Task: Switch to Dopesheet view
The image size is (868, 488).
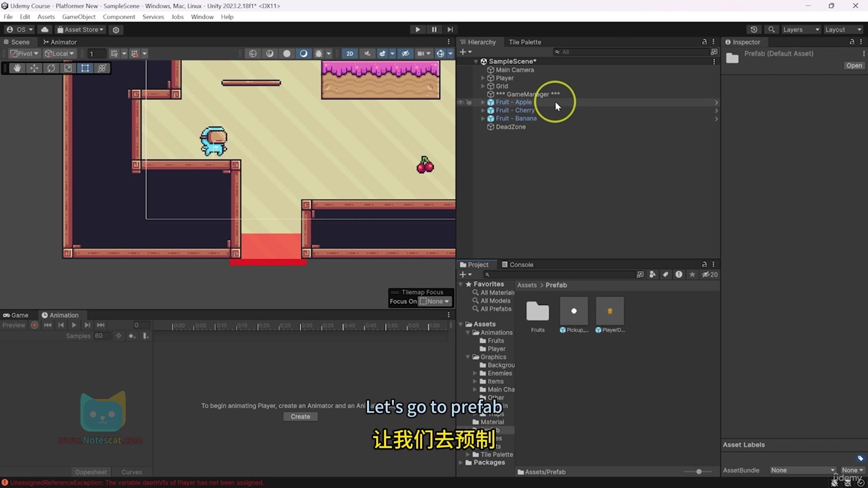Action: click(x=91, y=472)
